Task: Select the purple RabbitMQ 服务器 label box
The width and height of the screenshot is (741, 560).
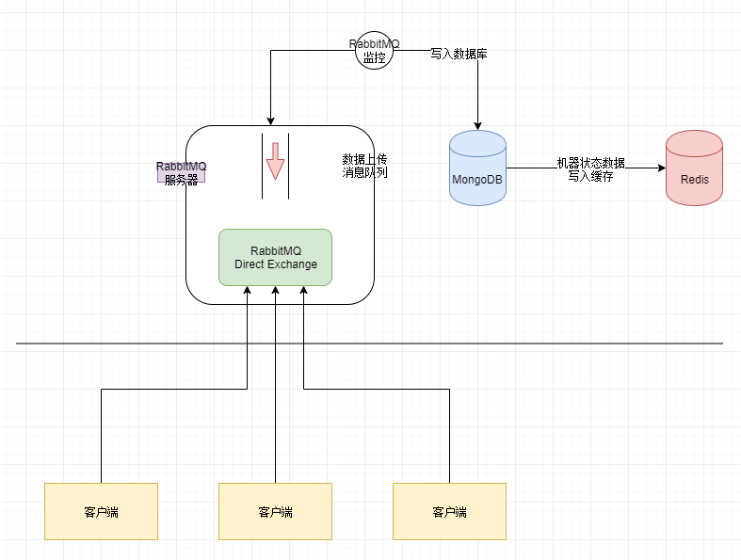Action: click(x=181, y=173)
